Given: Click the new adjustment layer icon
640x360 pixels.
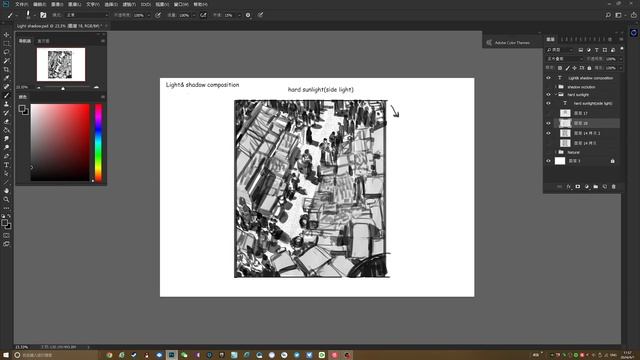Looking at the screenshot, I should click(587, 187).
